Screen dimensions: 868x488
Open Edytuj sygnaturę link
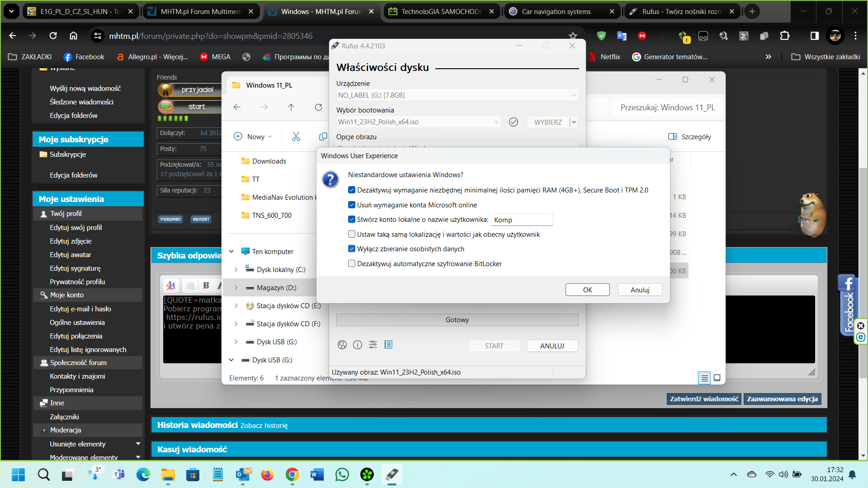click(x=75, y=268)
